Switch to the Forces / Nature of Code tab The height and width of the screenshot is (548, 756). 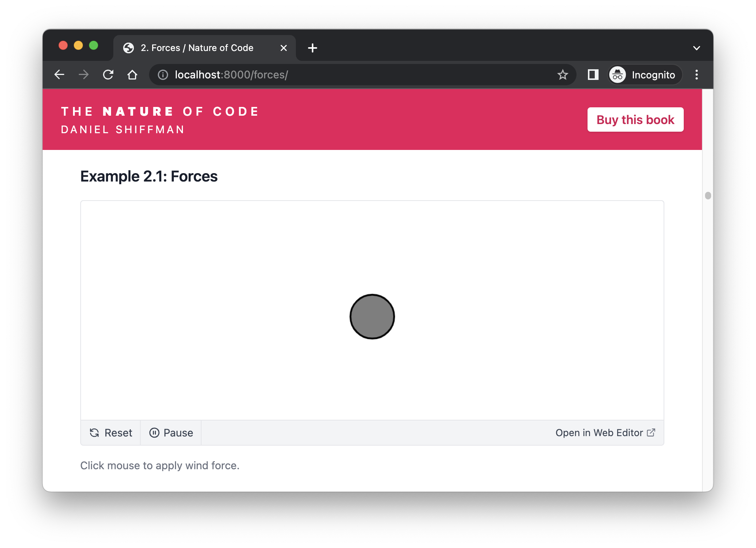click(x=197, y=48)
